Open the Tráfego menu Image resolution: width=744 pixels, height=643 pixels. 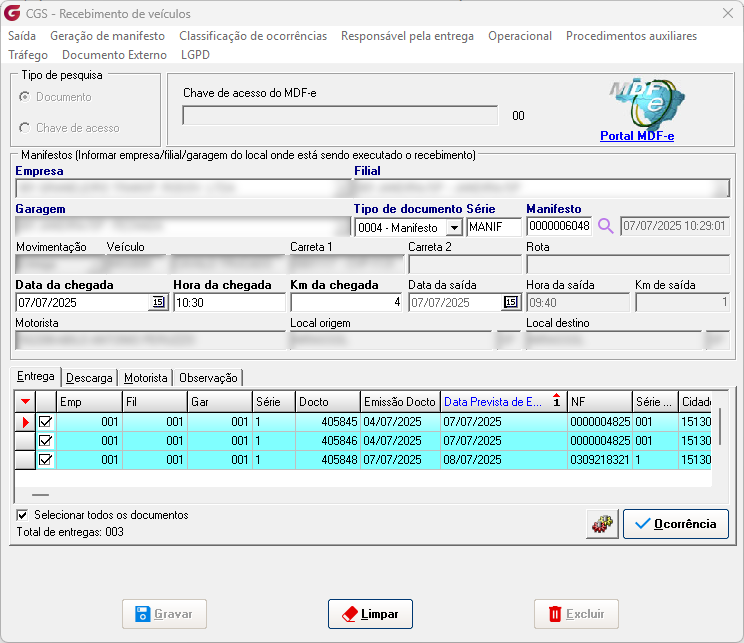point(28,55)
